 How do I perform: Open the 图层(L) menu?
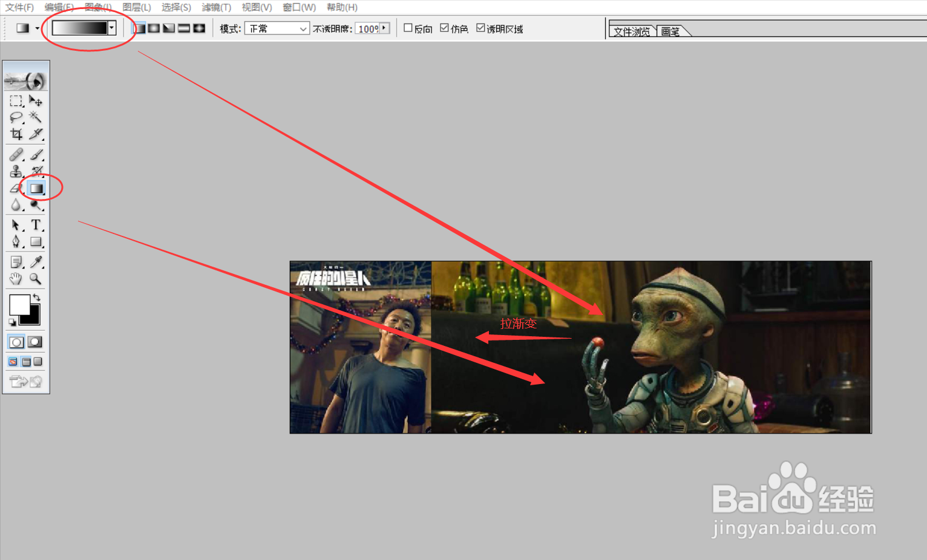[x=137, y=7]
